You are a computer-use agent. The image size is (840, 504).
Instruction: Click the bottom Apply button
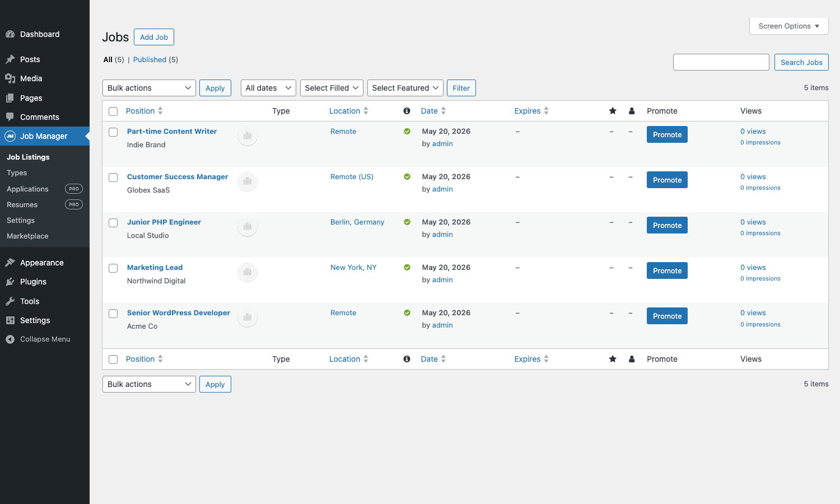click(215, 384)
